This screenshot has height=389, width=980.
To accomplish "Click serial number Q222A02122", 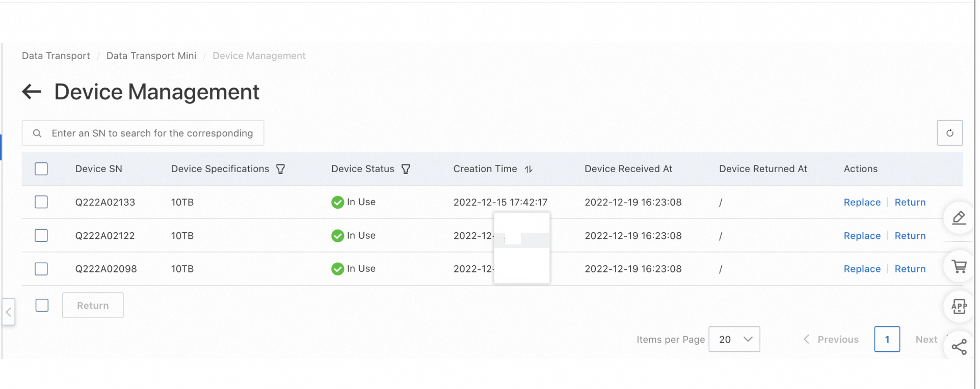I will coord(105,236).
